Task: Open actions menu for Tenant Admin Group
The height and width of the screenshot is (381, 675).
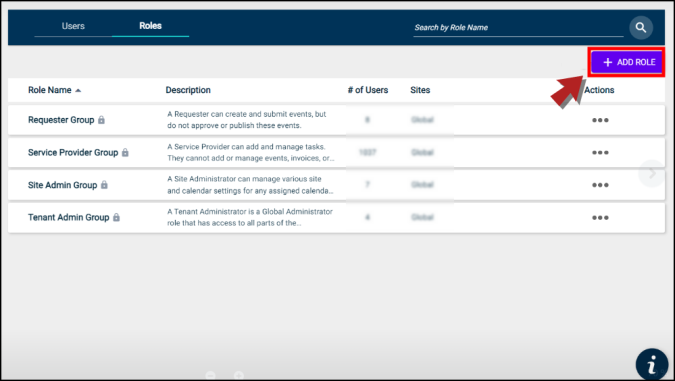Action: (x=600, y=217)
